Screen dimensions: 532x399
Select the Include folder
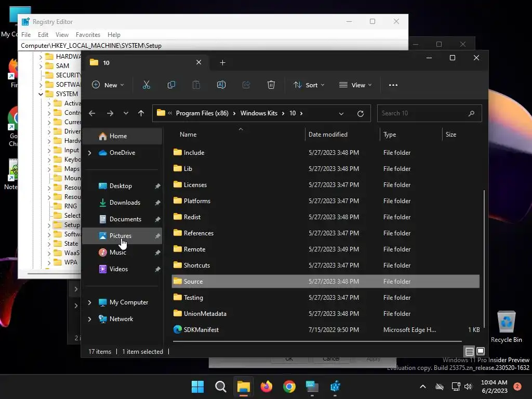(326, 153)
